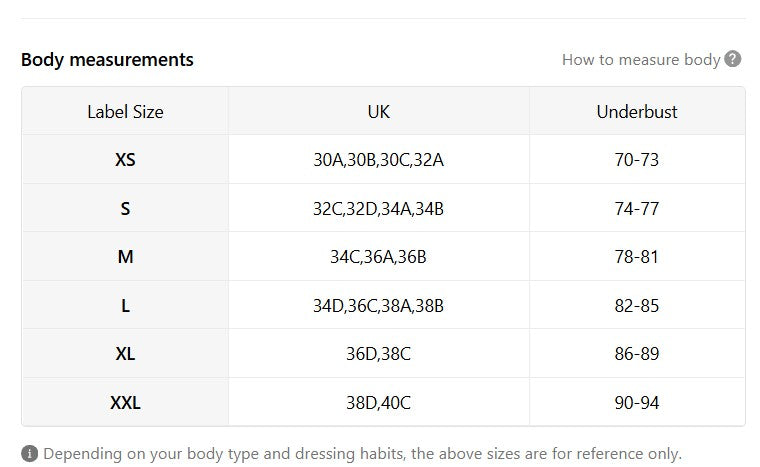Viewport: 760px width, 467px height.
Task: Click the 70-73 underbust value
Action: click(637, 160)
